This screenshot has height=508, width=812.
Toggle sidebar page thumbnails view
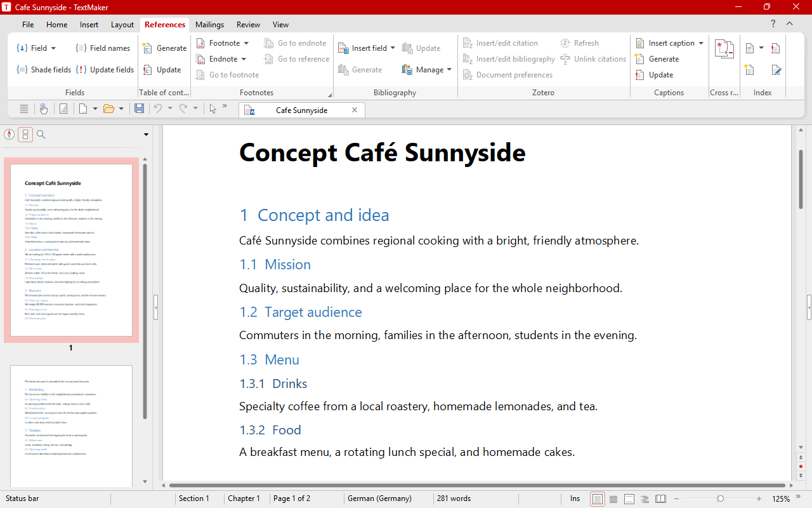pos(25,135)
